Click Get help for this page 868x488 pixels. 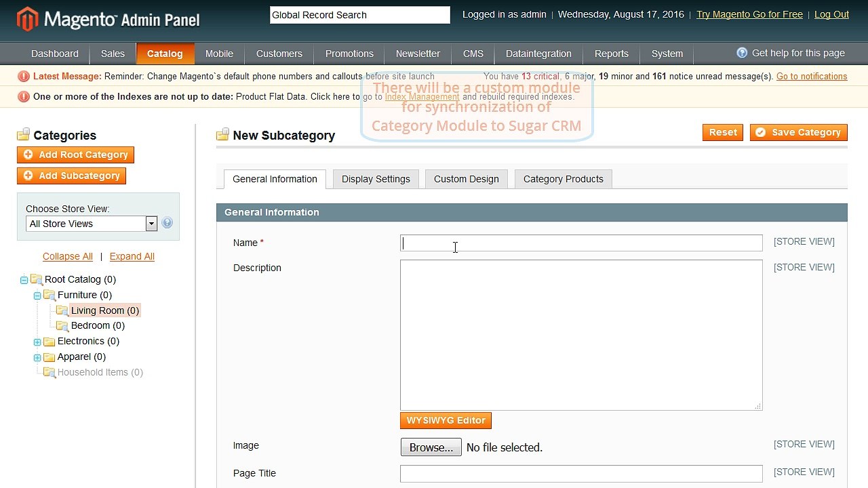798,53
